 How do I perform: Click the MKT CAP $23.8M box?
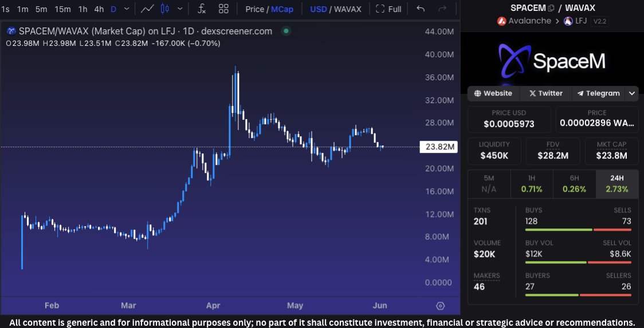coord(611,151)
